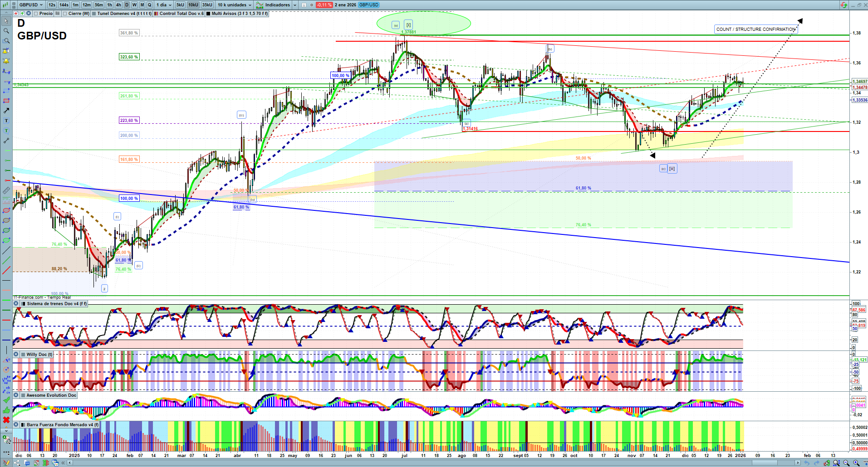Switch to the W weekly timeframe
The width and height of the screenshot is (868, 467).
[x=134, y=5]
